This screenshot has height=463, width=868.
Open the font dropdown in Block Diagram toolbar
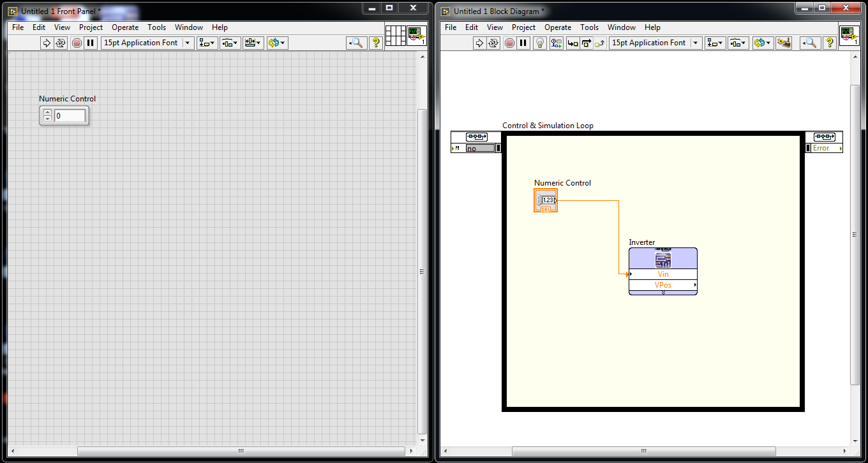click(x=655, y=43)
